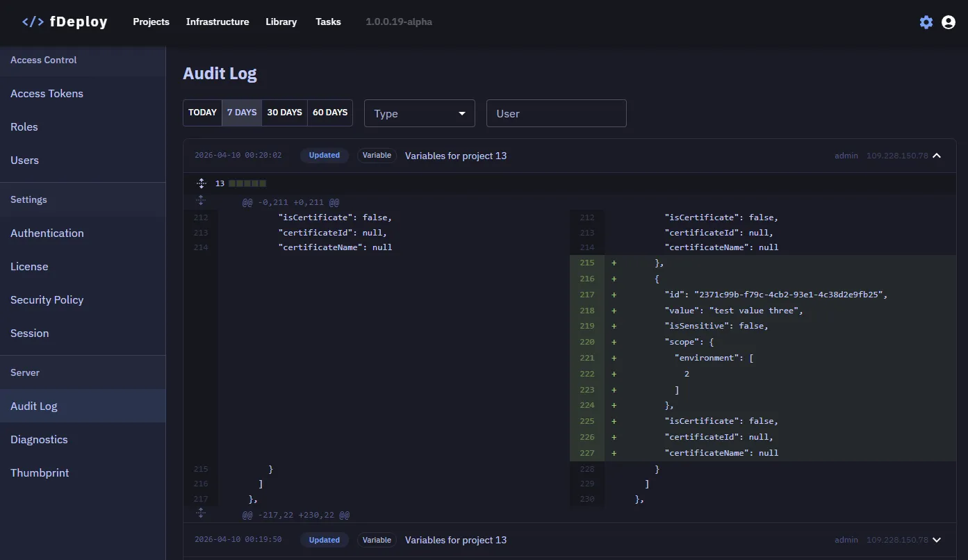Collapse the 00:20:02 audit log entry
Screen dimensions: 968x560
tap(937, 156)
